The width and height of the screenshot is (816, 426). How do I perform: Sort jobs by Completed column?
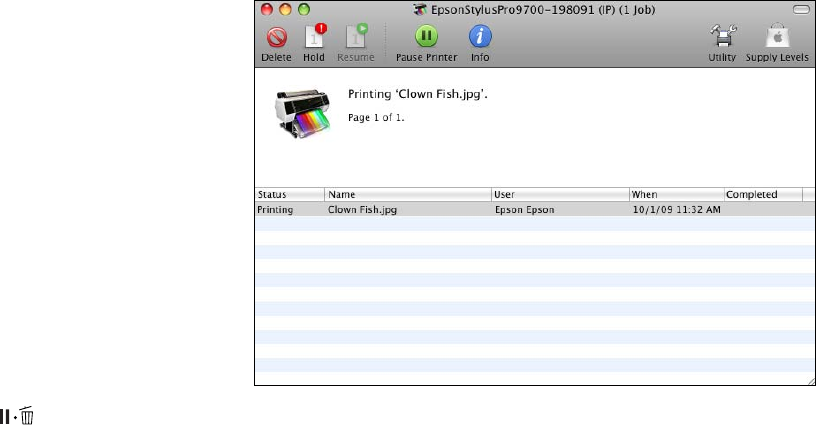763,195
